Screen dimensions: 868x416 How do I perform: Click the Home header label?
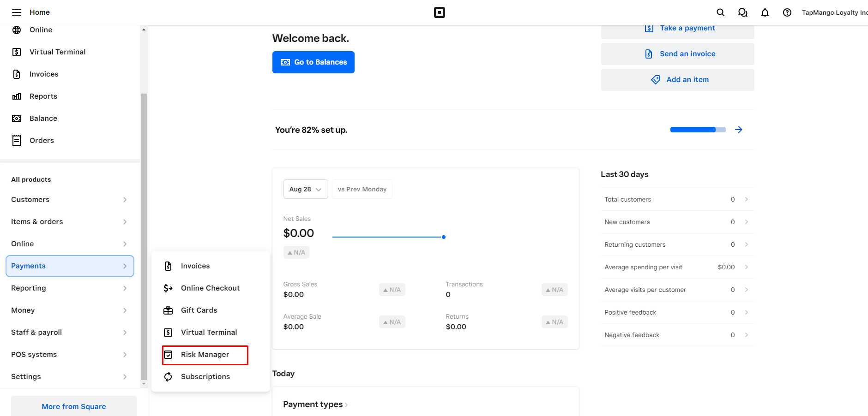click(x=40, y=12)
